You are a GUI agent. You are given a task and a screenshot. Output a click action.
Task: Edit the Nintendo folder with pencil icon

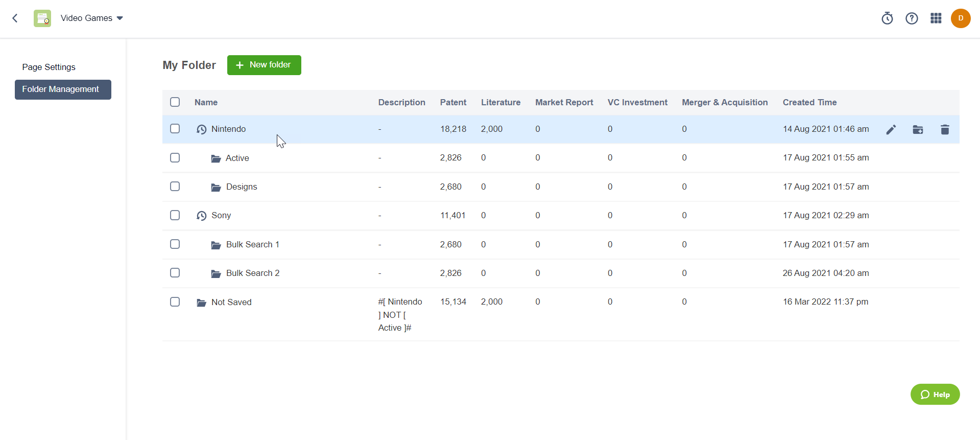(x=891, y=130)
